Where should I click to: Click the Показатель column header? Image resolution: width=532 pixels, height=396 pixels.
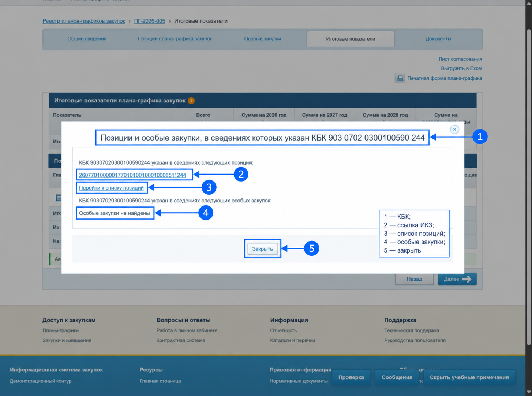(67, 115)
